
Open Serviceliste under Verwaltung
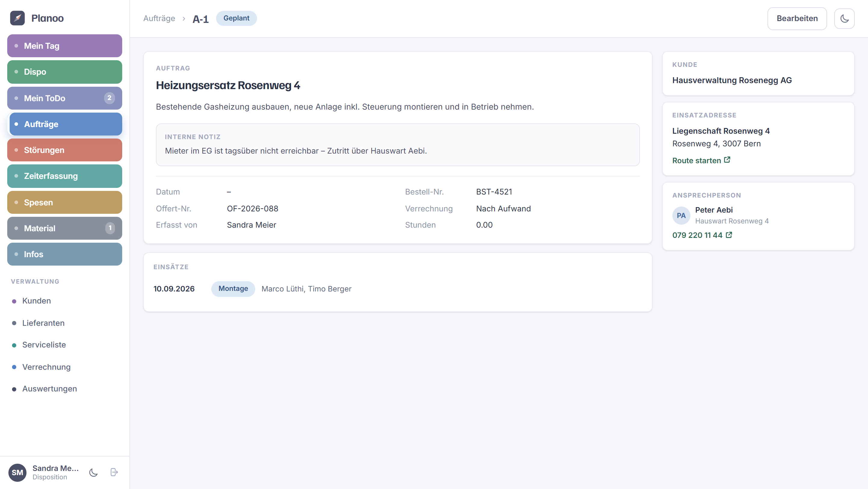pos(44,345)
